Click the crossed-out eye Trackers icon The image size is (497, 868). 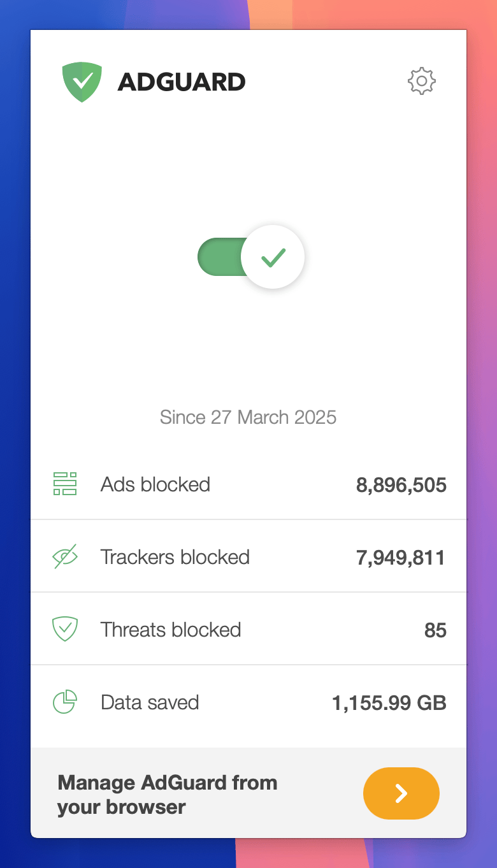(x=65, y=557)
